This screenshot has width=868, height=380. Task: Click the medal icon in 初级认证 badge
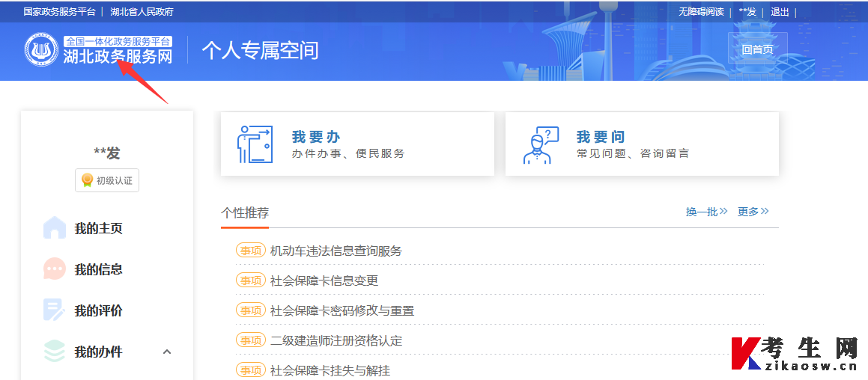coord(87,180)
